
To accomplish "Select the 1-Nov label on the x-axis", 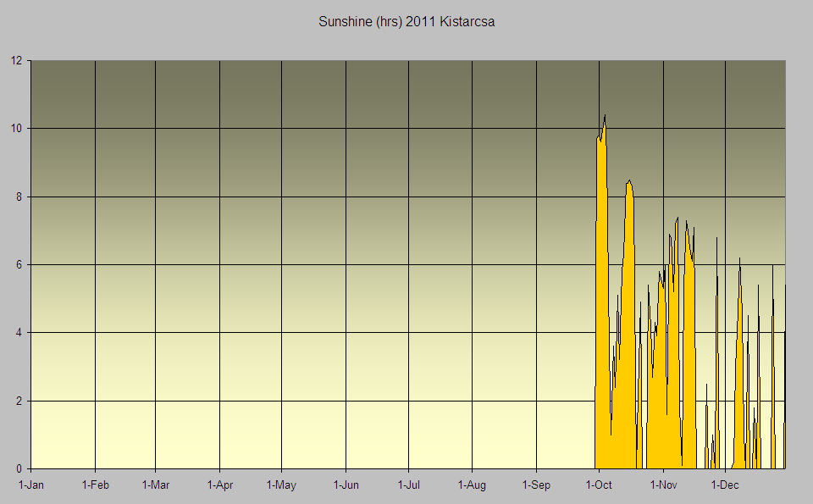I will 663,485.
